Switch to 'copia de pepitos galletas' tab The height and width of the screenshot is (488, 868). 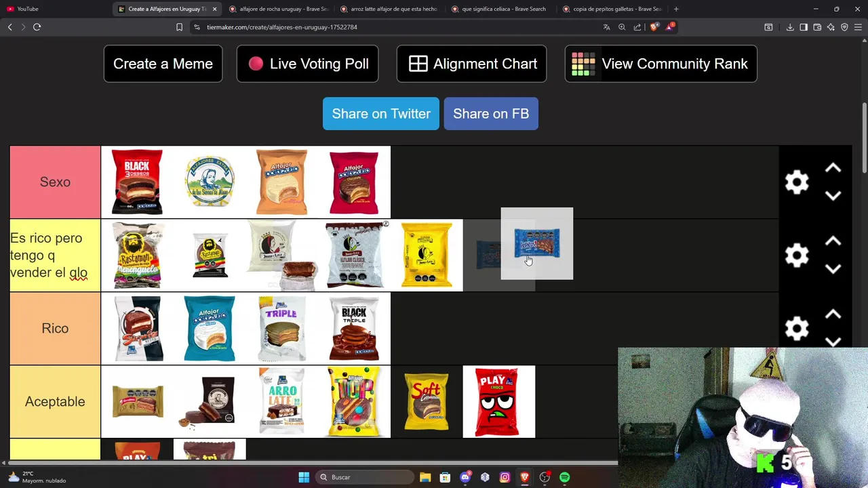[611, 9]
